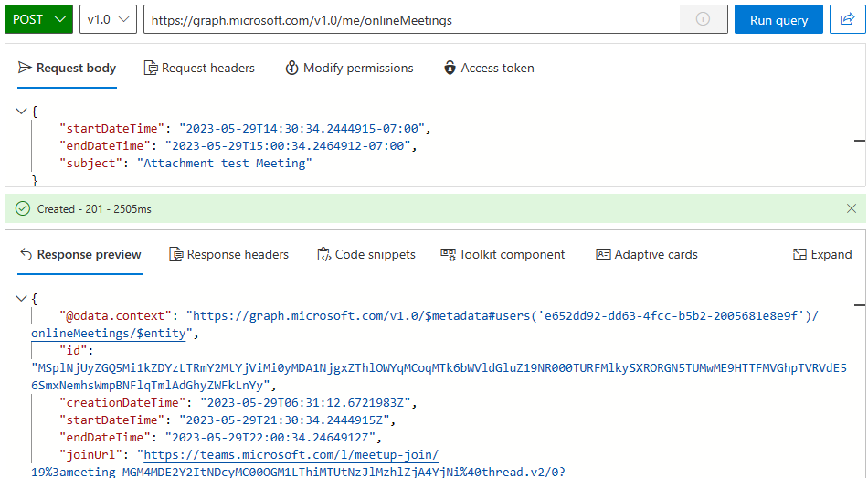This screenshot has height=478, width=868.
Task: Click the Expand response button
Action: [x=822, y=255]
